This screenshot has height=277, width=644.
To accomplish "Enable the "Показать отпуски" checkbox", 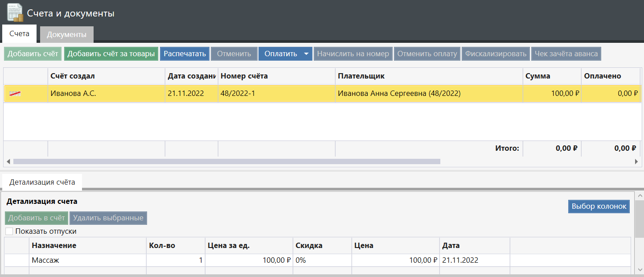I will [x=9, y=232].
